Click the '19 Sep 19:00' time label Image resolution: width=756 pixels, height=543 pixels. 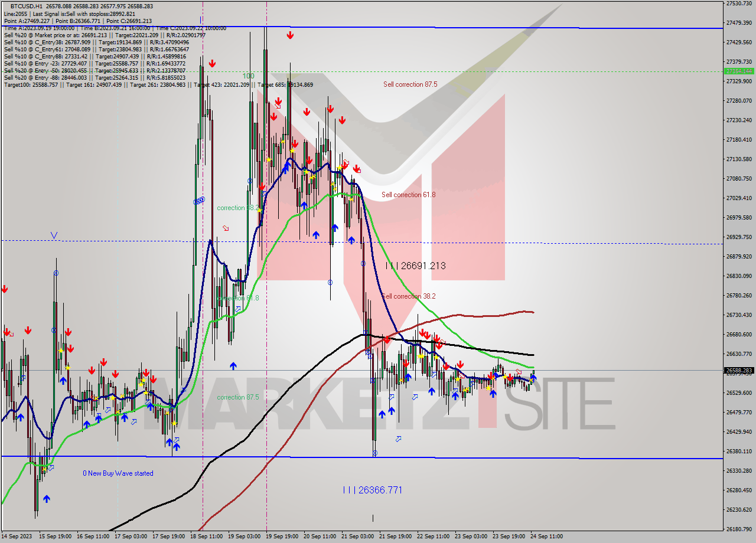282,537
